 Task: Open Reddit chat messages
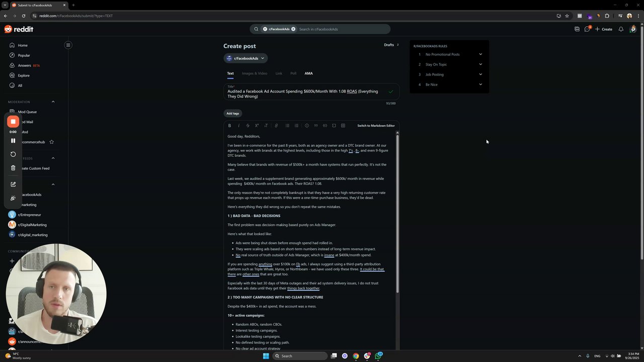coord(587,29)
